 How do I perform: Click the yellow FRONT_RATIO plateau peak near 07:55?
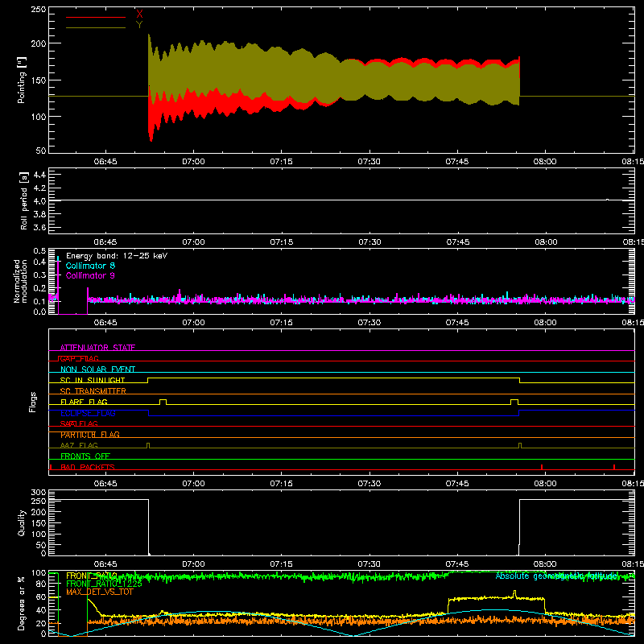click(x=514, y=594)
